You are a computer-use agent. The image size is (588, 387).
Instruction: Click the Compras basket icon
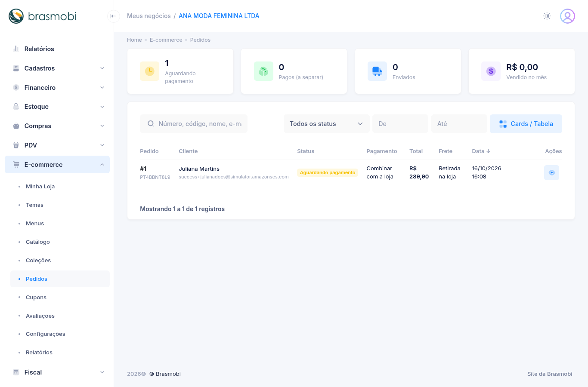pyautogui.click(x=16, y=126)
